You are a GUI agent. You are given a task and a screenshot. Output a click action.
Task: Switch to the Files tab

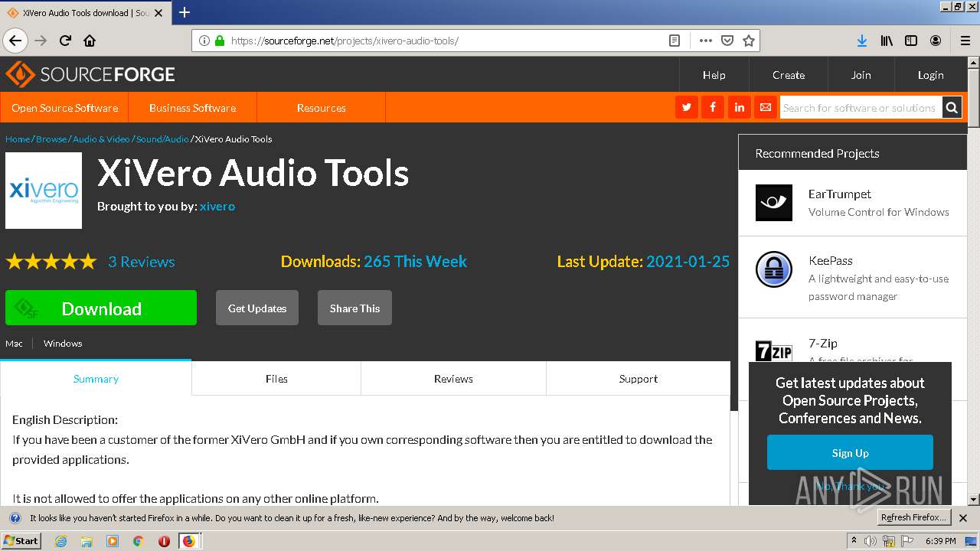(276, 378)
